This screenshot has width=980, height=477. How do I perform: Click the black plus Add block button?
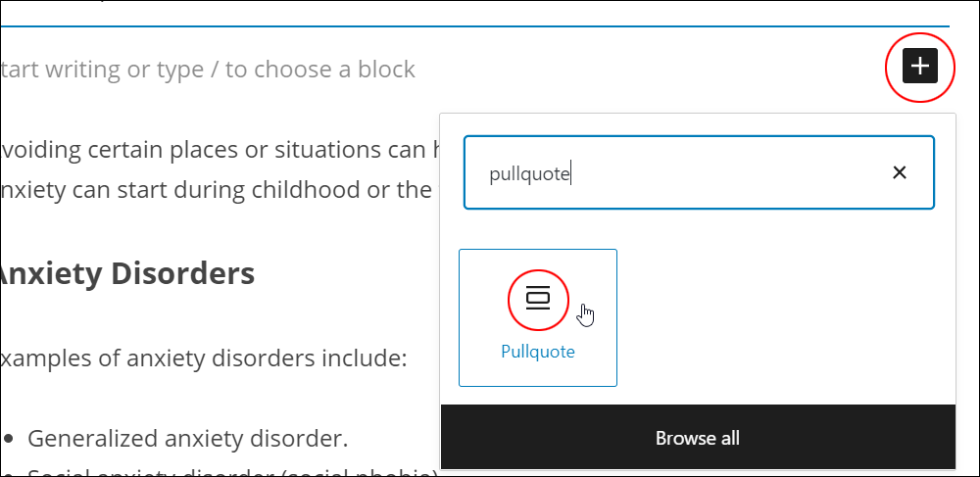[x=920, y=66]
